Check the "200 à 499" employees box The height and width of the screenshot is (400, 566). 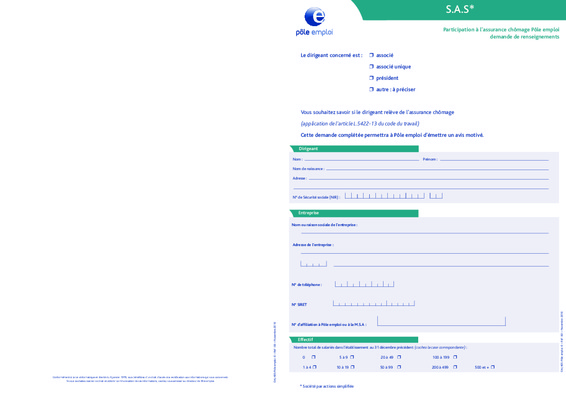point(455,367)
